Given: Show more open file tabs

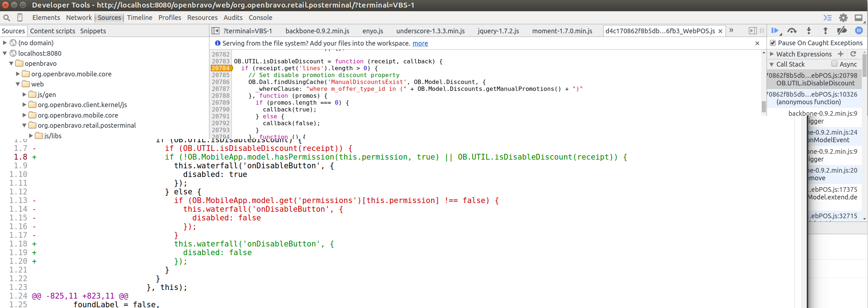Looking at the screenshot, I should 731,30.
